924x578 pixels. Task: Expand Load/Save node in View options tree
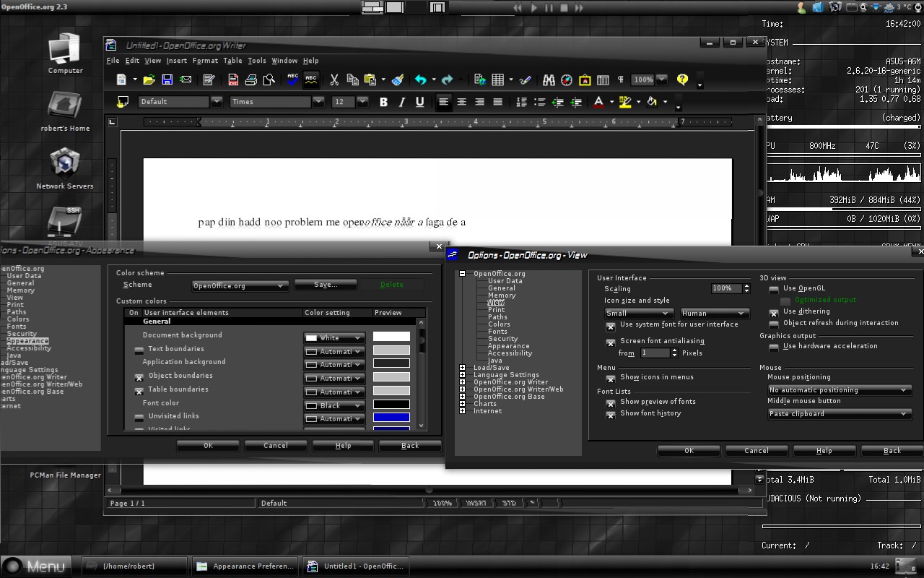[462, 368]
